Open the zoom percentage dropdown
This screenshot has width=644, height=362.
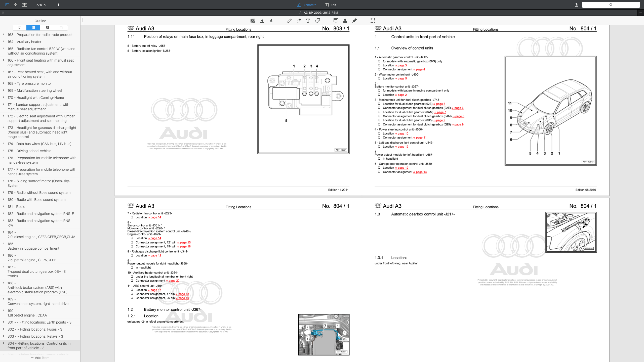point(41,5)
